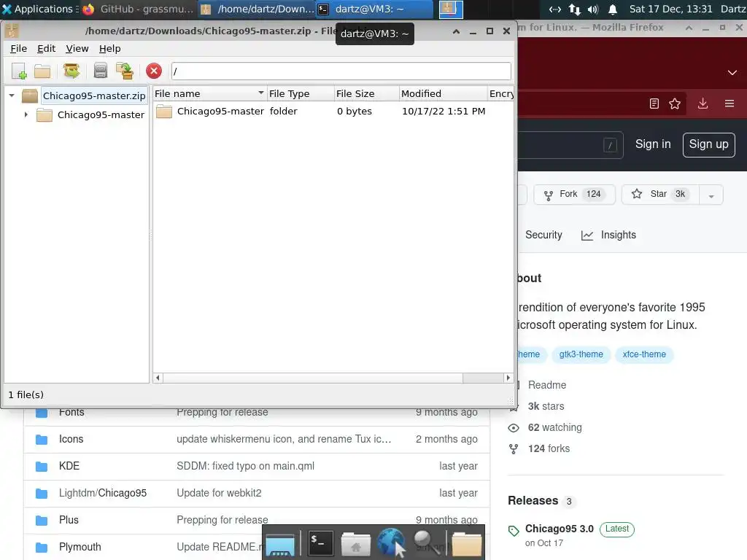Click the '3k stars' text on GitHub

[546, 406]
